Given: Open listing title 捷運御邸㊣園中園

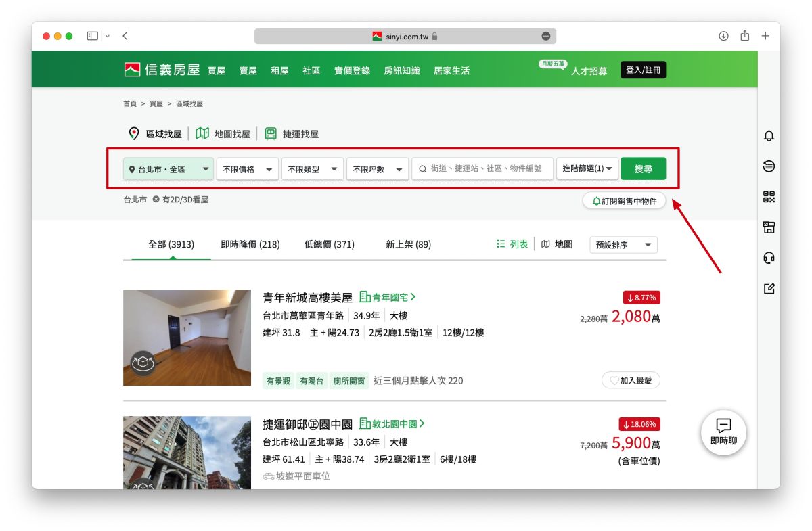Looking at the screenshot, I should [308, 424].
